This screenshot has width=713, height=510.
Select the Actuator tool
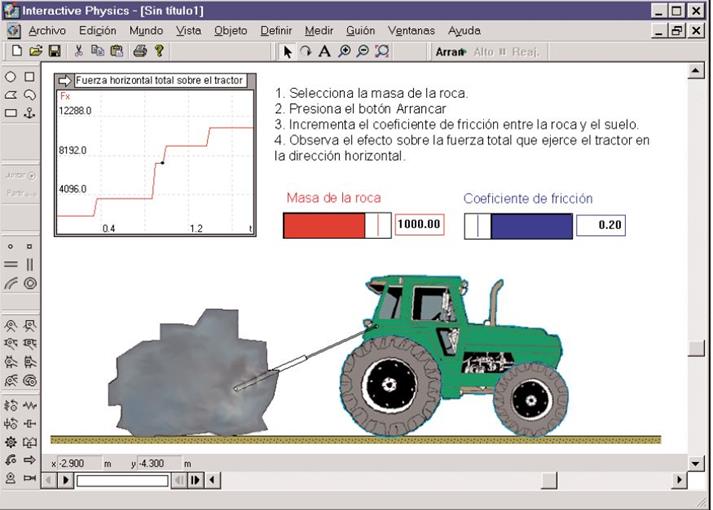30,478
